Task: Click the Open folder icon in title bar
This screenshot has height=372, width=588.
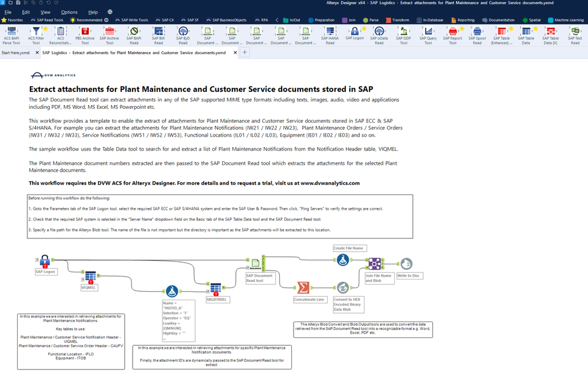Action: click(x=10, y=2)
